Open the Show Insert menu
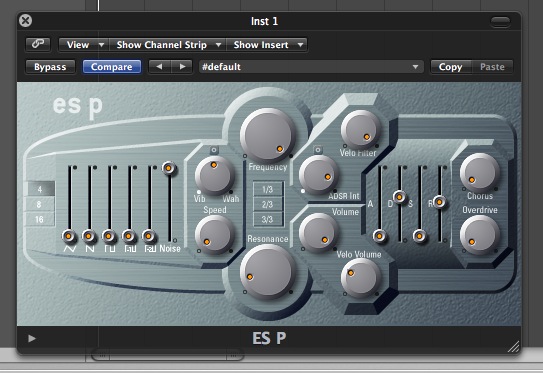Viewport: 543px width, 373px height. point(267,45)
